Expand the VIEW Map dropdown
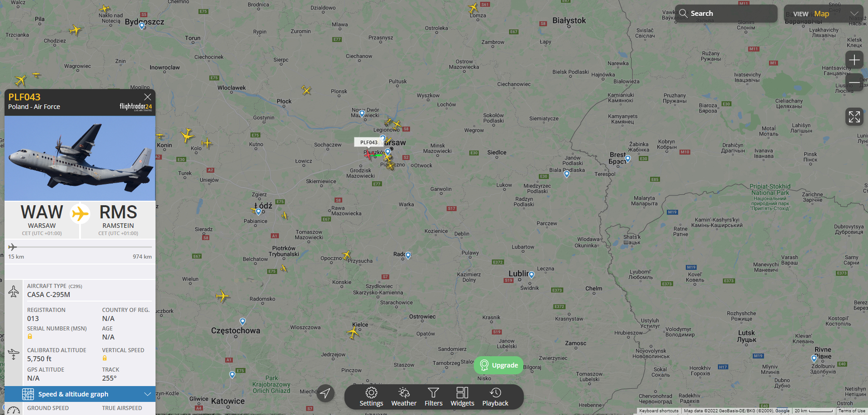The image size is (868, 415). point(823,14)
